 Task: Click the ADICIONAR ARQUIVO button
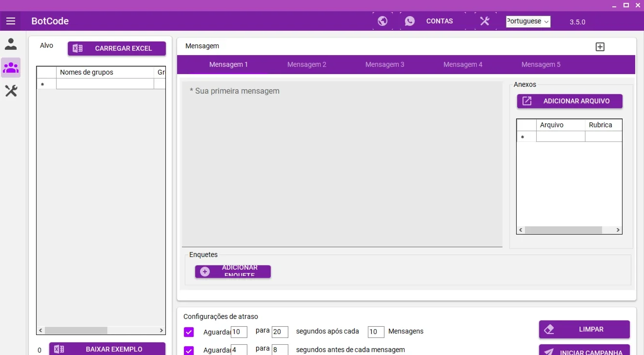coord(570,101)
